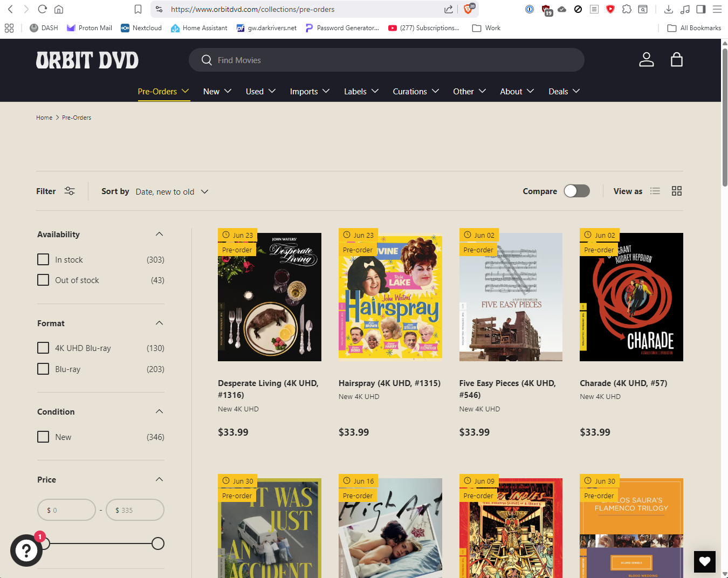Open the help chat bubble
This screenshot has width=728, height=578.
click(x=26, y=550)
